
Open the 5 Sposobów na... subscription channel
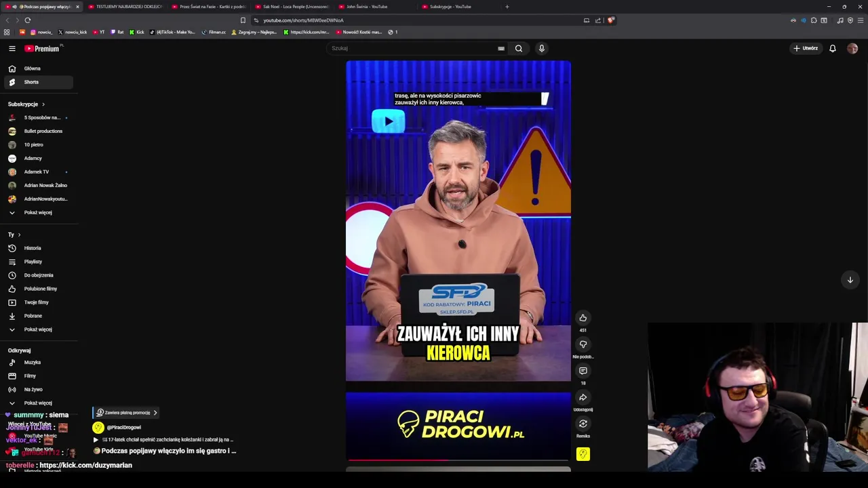(x=38, y=117)
